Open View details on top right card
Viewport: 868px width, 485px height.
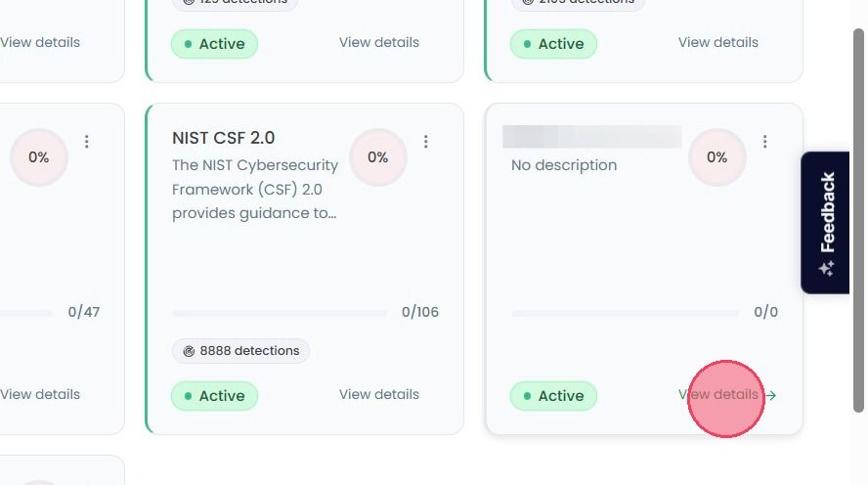coord(718,42)
